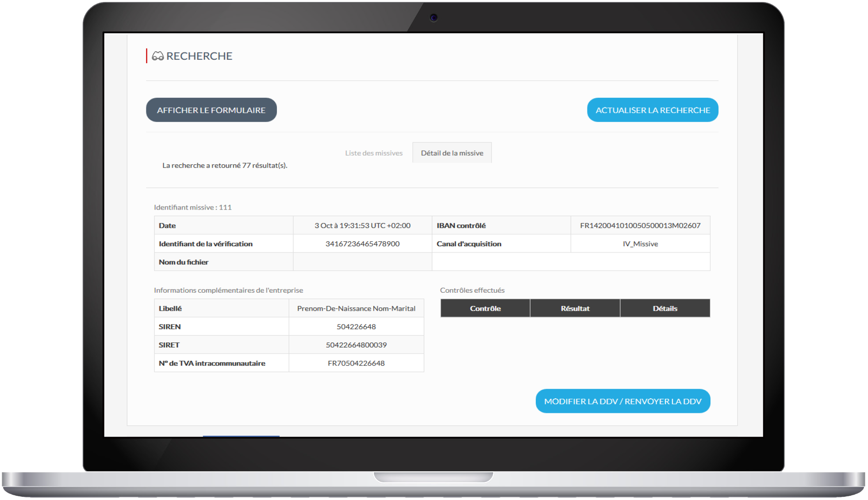Click the Identifiant missive : 111 text

tap(193, 207)
